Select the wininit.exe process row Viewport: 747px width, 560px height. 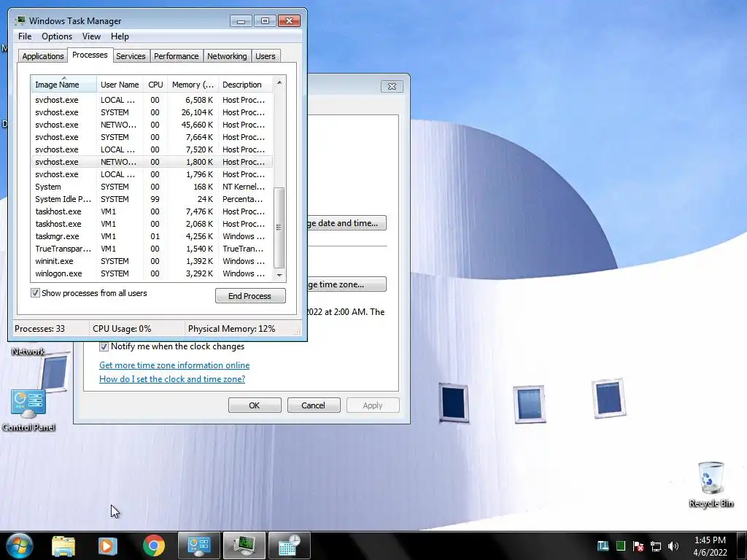pos(152,261)
